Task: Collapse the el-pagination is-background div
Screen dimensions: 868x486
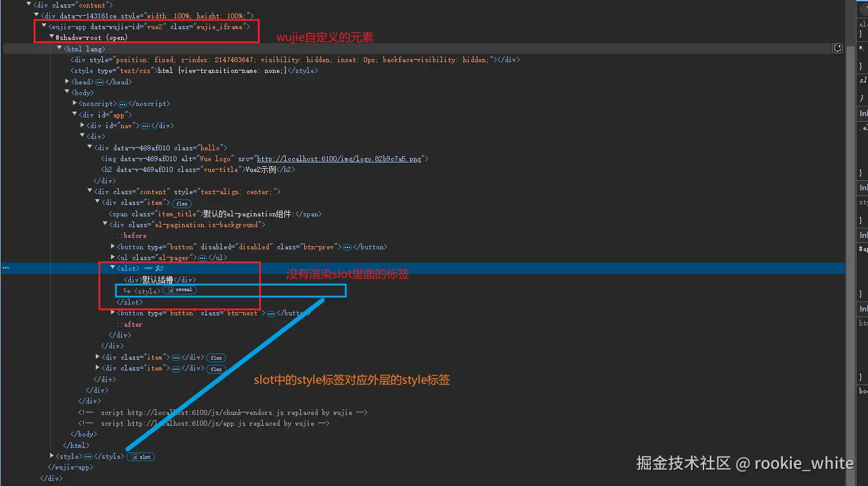Action: [105, 225]
